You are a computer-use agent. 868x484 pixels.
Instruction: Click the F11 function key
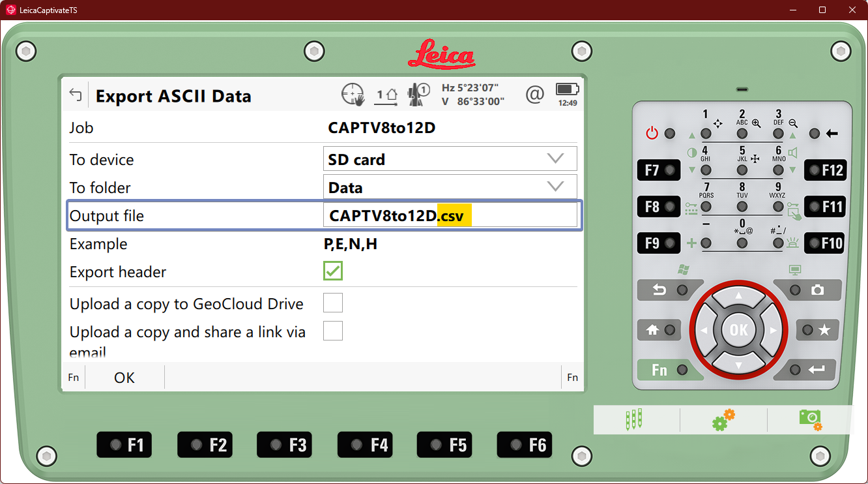click(x=825, y=207)
